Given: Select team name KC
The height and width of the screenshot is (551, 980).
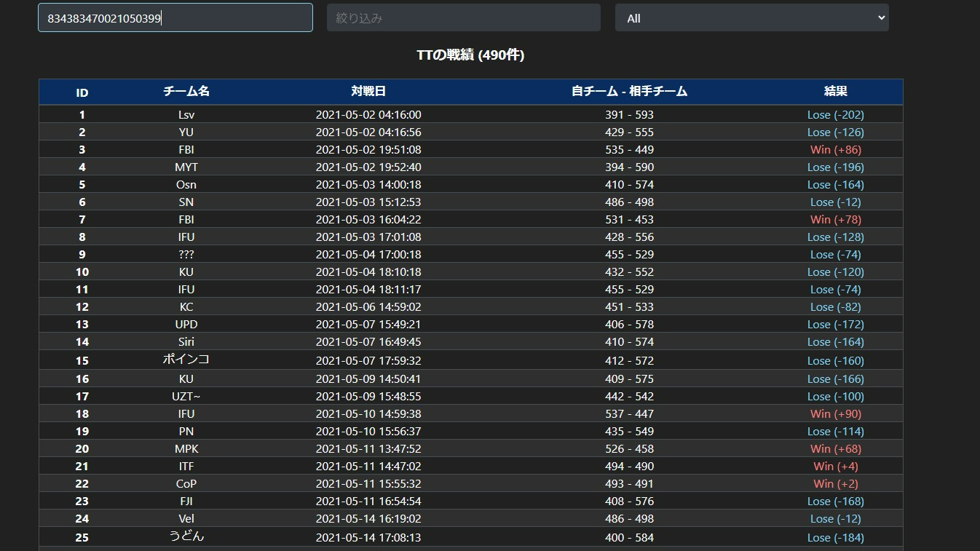Looking at the screenshot, I should 186,306.
